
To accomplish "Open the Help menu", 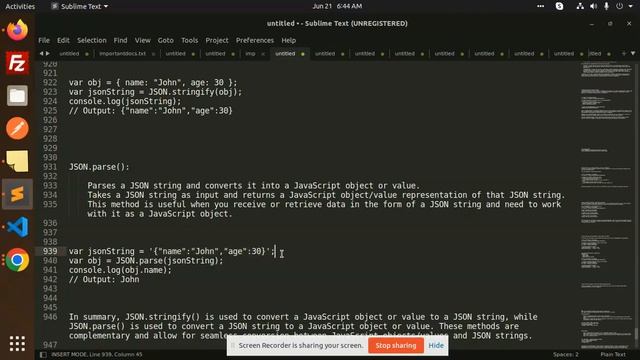I will [x=289, y=40].
